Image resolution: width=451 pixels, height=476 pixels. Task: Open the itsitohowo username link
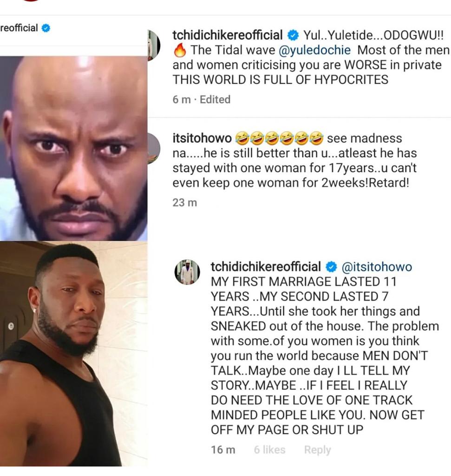click(202, 138)
